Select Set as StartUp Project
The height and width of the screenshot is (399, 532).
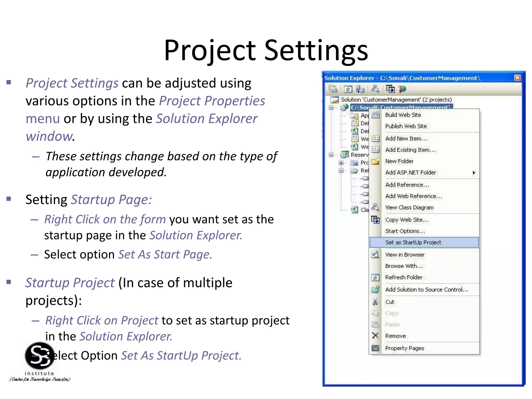tap(424, 242)
